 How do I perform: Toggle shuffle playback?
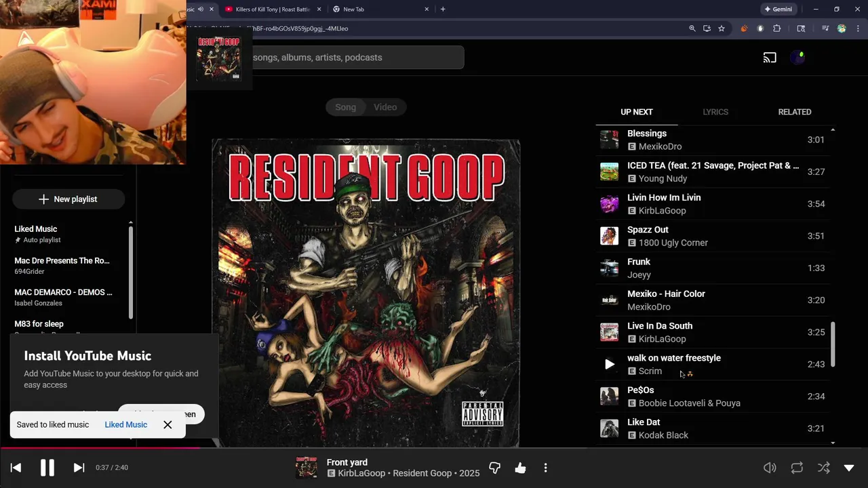pos(823,468)
